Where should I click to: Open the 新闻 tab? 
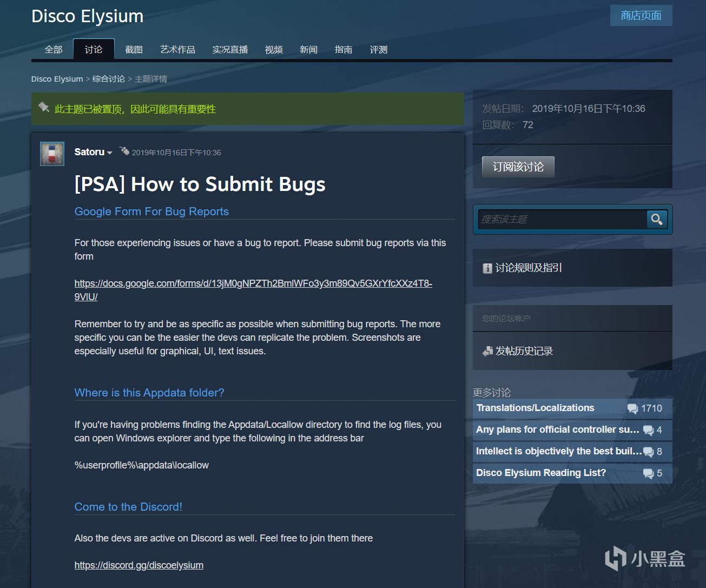[308, 49]
